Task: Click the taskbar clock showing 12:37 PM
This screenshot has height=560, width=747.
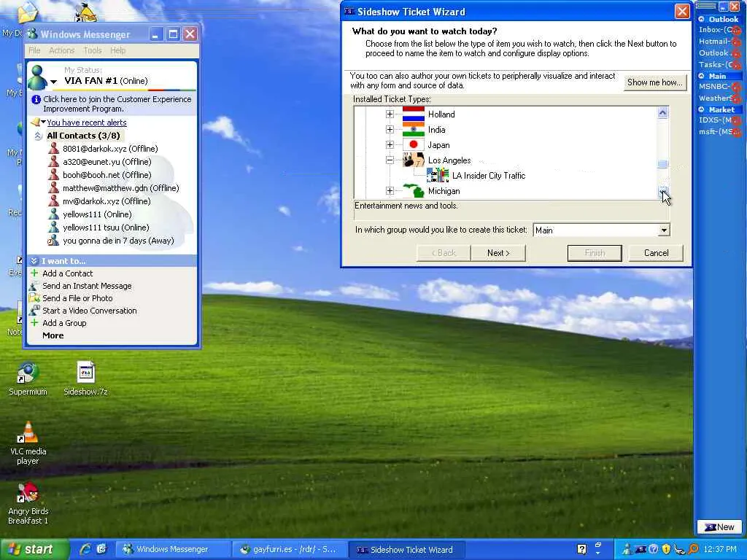Action: (x=720, y=549)
